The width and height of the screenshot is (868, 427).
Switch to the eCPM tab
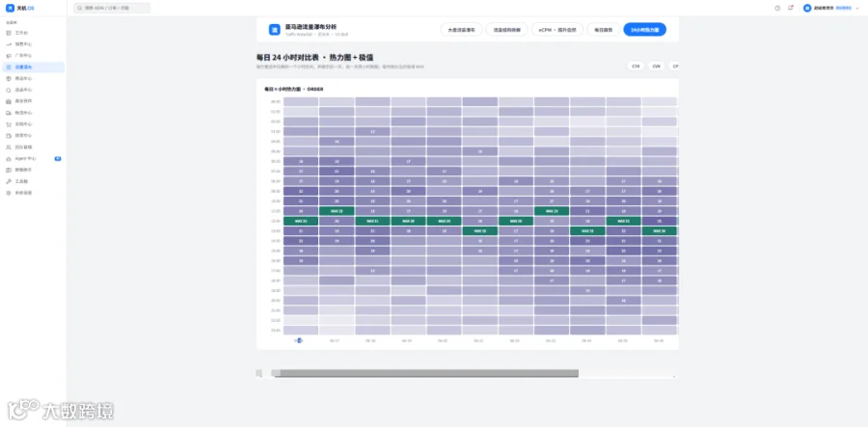click(557, 29)
